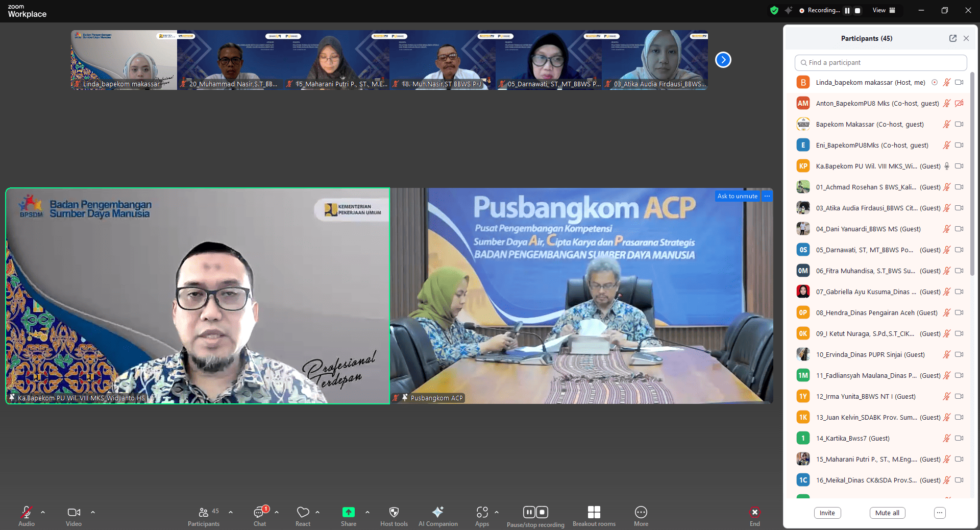Screen dimensions: 980x530
Task: Toggle microphone icon for Ka.Bapekom PU Wil. VIII
Action: click(946, 166)
